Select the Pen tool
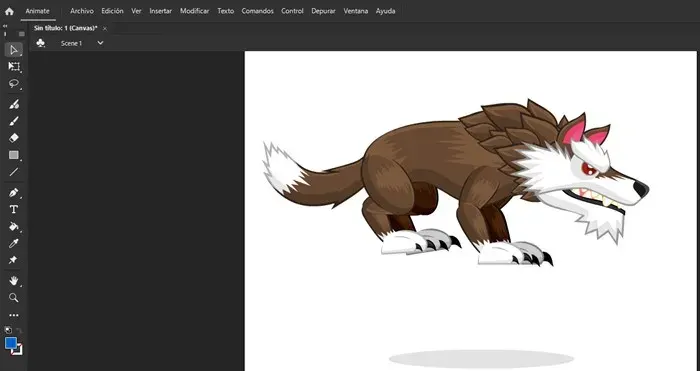Image resolution: width=700 pixels, height=371 pixels. click(x=14, y=192)
